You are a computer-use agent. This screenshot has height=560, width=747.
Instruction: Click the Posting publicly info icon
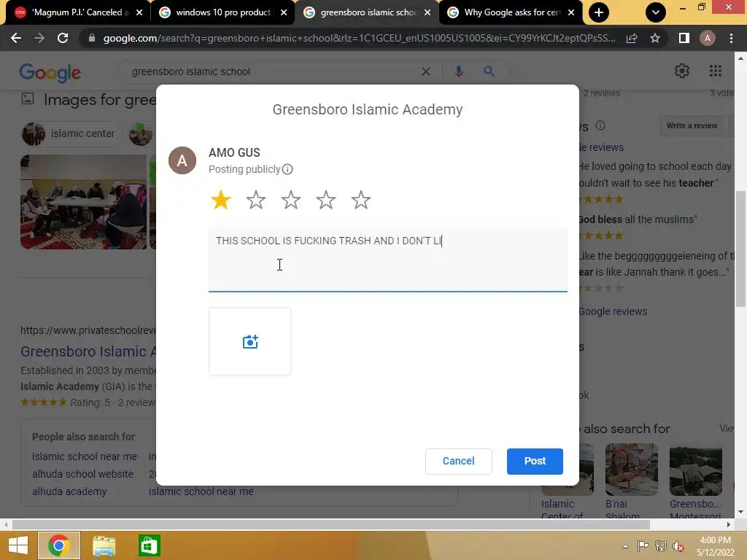(x=287, y=169)
